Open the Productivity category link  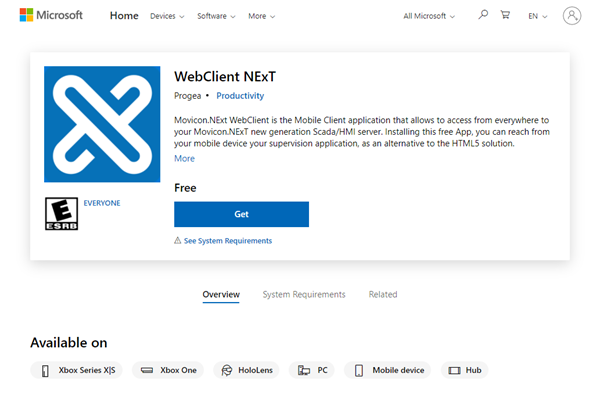[240, 96]
